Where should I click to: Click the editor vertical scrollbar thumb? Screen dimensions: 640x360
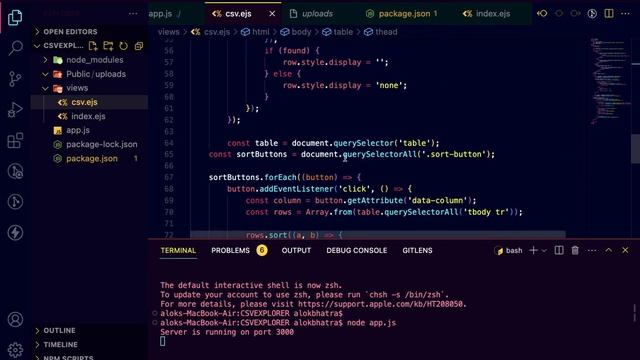pyautogui.click(x=636, y=149)
